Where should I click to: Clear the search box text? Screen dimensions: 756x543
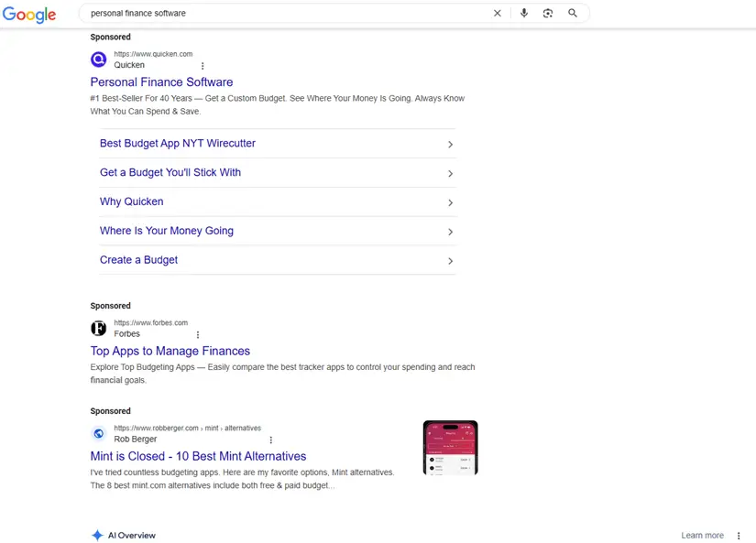click(498, 14)
